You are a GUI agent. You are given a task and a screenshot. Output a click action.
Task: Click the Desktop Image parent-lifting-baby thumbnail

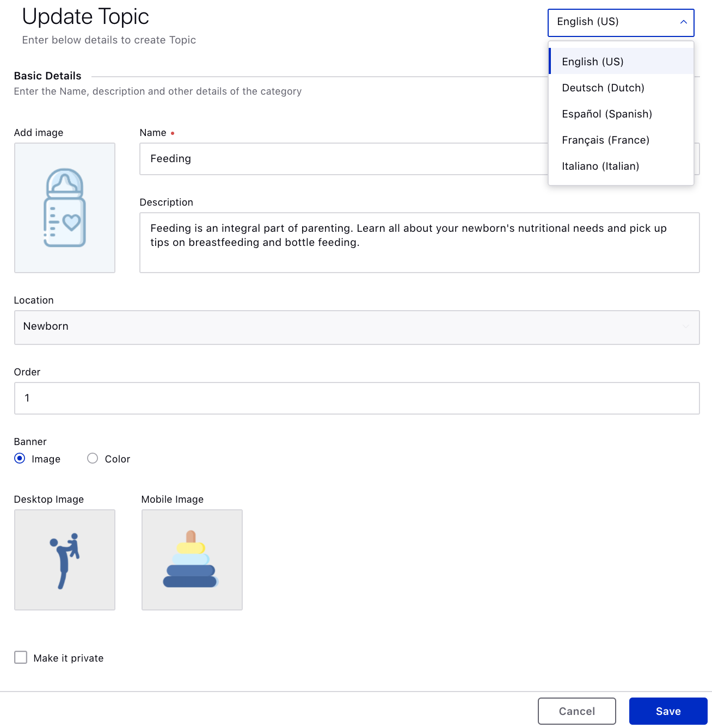pyautogui.click(x=65, y=560)
